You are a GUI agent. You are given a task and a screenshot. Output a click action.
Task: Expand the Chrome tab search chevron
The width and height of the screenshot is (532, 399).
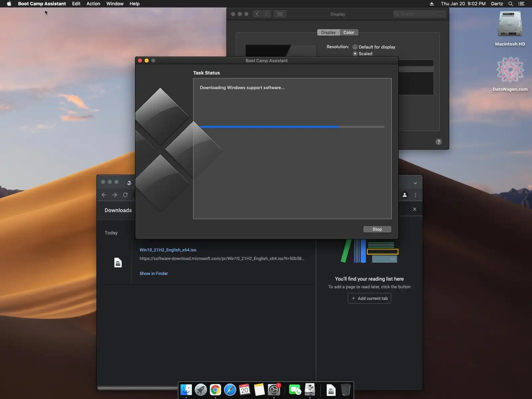[x=415, y=183]
